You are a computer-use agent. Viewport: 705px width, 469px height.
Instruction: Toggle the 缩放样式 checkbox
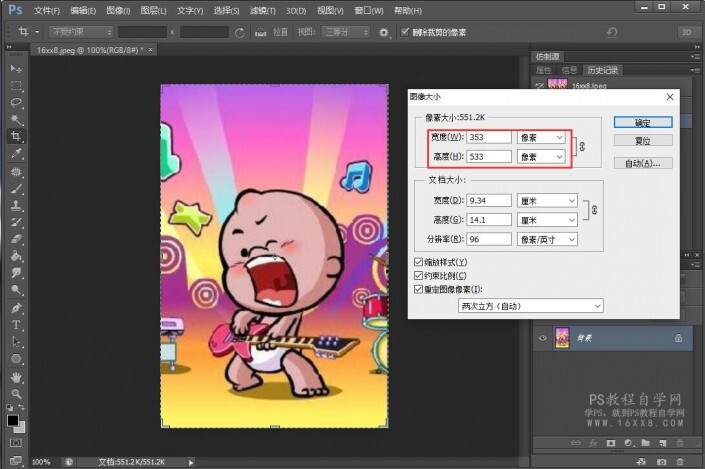pos(419,261)
